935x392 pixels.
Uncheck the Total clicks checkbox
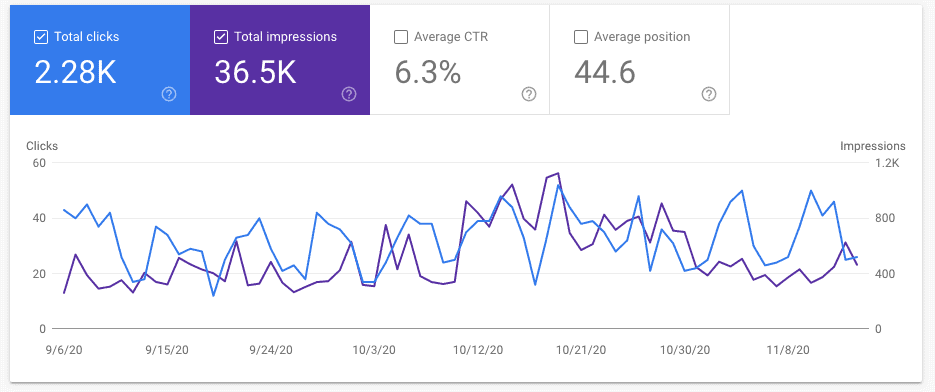tap(41, 37)
